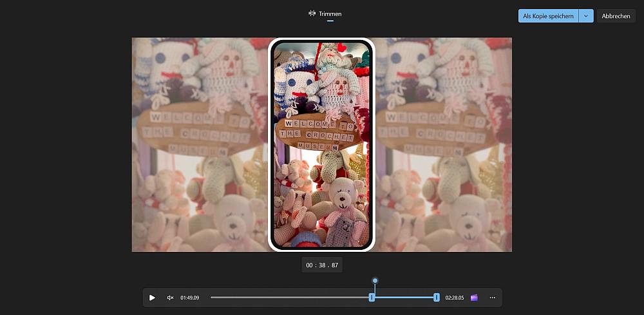Image resolution: width=644 pixels, height=315 pixels.
Task: Click the blue selected timeline range
Action: tap(404, 298)
